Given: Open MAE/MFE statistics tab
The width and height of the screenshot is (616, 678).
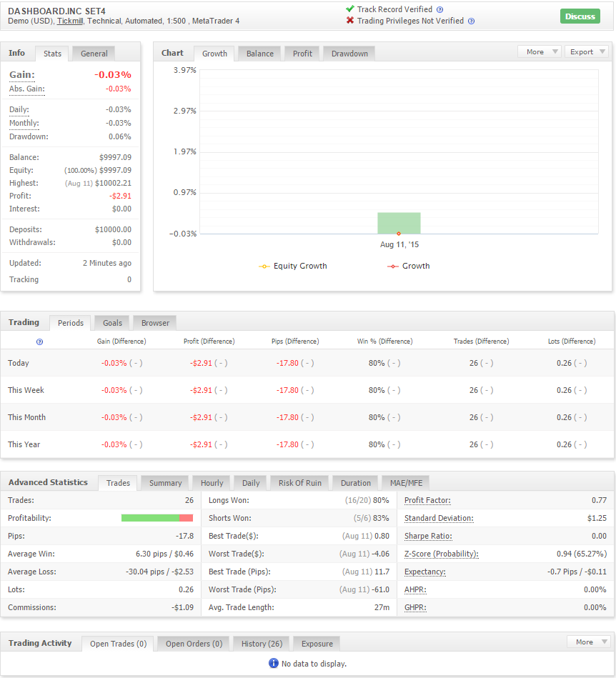Looking at the screenshot, I should 406,483.
